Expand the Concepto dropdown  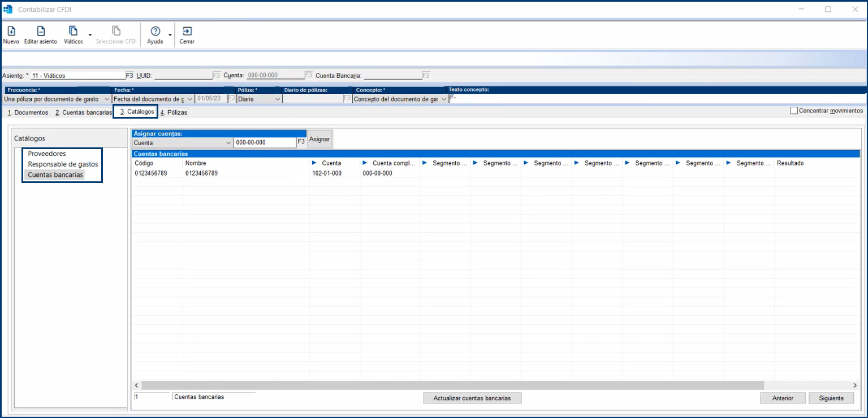444,99
